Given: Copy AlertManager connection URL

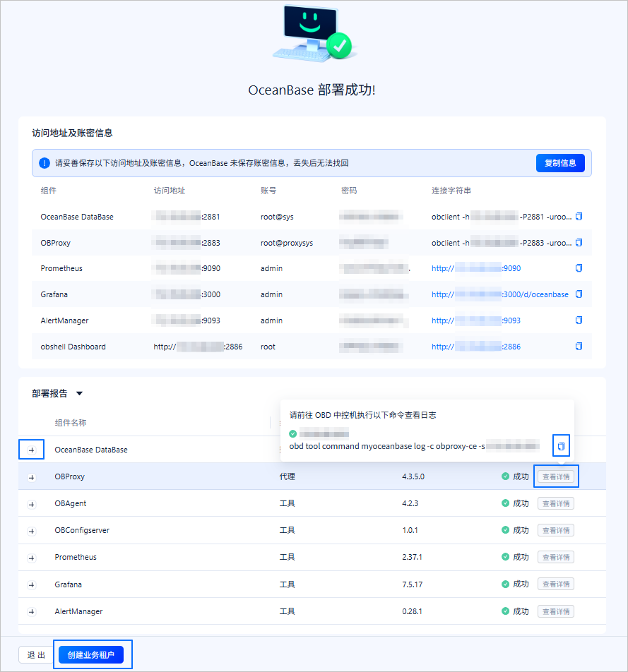Looking at the screenshot, I should [x=579, y=320].
